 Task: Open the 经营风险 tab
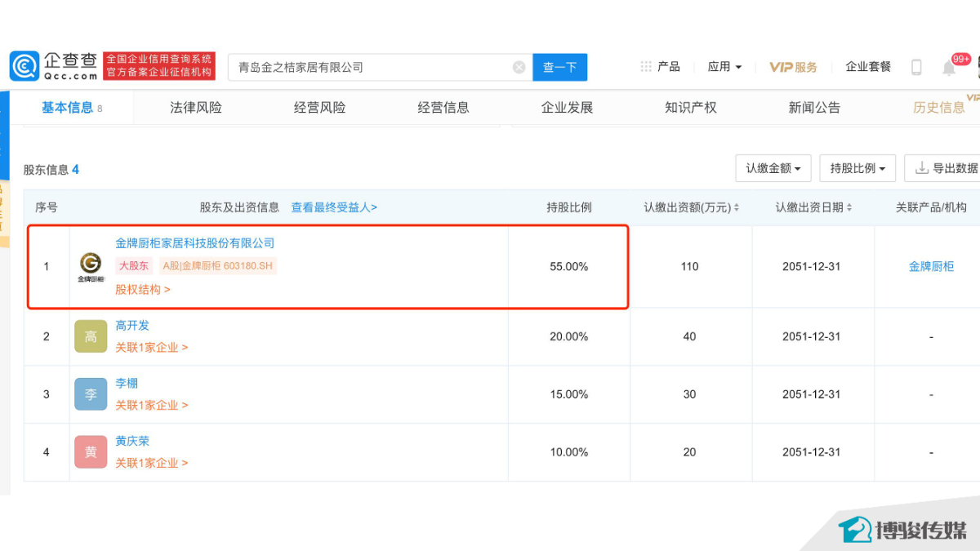pos(320,108)
